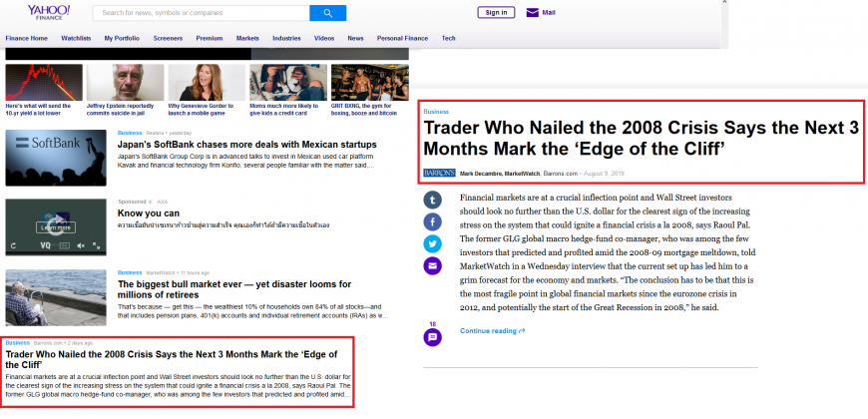Viewport: 868px width, 419px height.
Task: Click the Business tag on the Barrons.com feed story
Action: tap(18, 343)
